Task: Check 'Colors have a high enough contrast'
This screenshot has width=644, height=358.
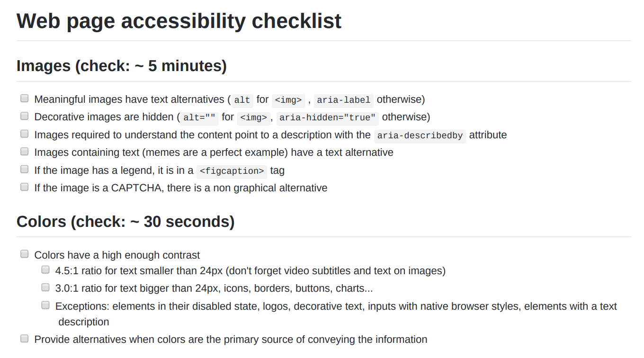Action: point(24,254)
